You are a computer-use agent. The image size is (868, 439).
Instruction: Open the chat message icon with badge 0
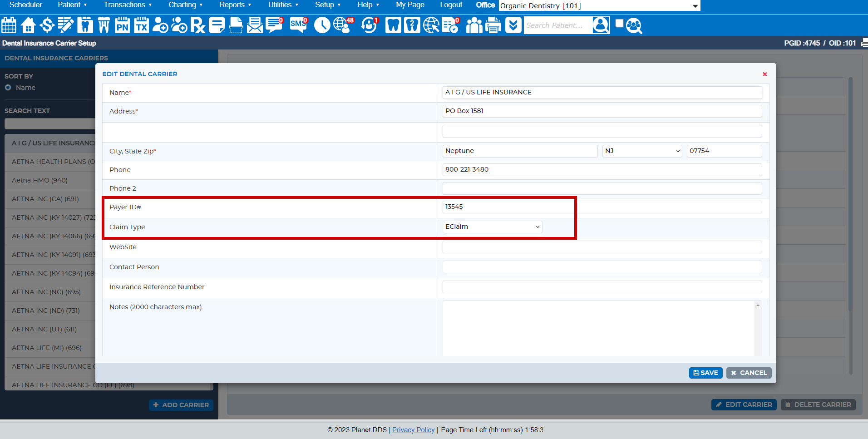(275, 25)
